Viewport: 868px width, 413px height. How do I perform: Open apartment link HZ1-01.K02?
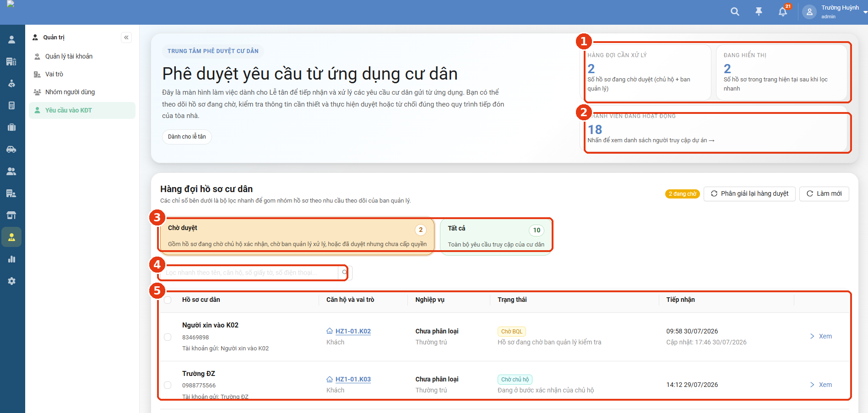coord(353,331)
